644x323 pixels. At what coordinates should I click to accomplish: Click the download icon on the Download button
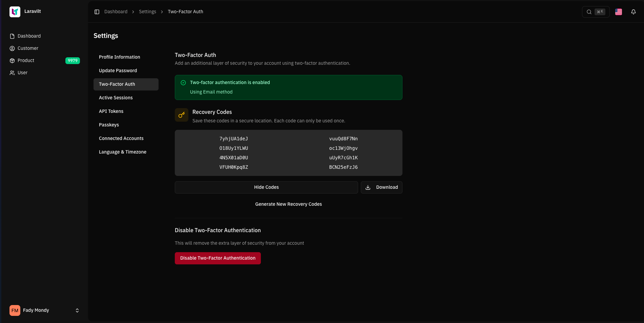point(368,187)
